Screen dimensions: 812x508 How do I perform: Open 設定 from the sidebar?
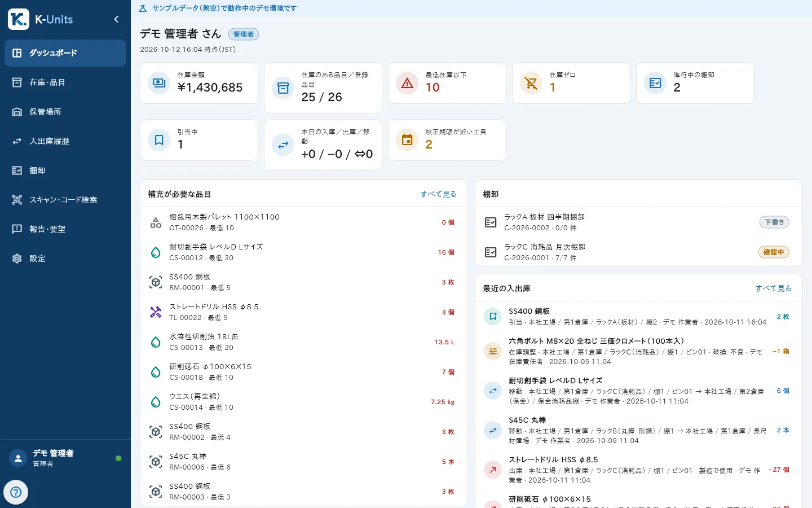(x=65, y=259)
